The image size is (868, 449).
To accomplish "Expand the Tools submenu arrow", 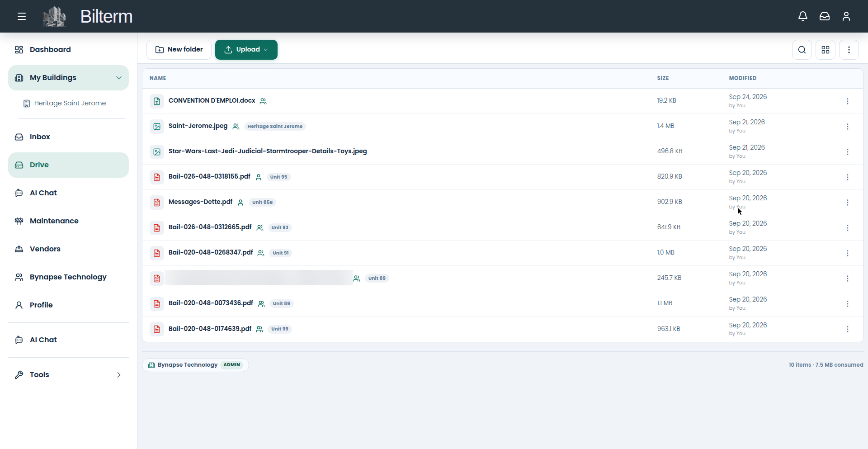I will click(x=119, y=375).
